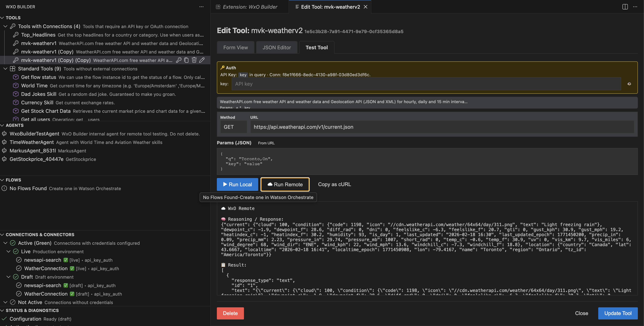This screenshot has height=326, width=644.
Task: Duplicate the selected tool via copy icon
Action: pyautogui.click(x=186, y=60)
